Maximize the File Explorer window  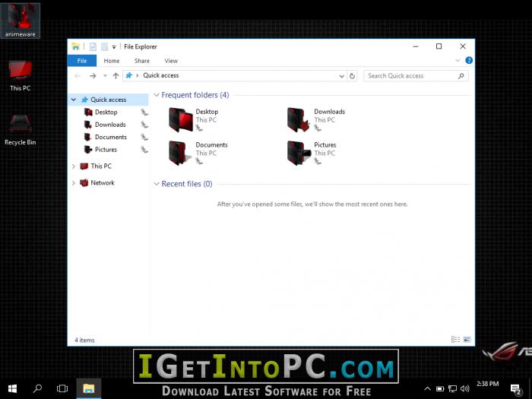tap(439, 46)
